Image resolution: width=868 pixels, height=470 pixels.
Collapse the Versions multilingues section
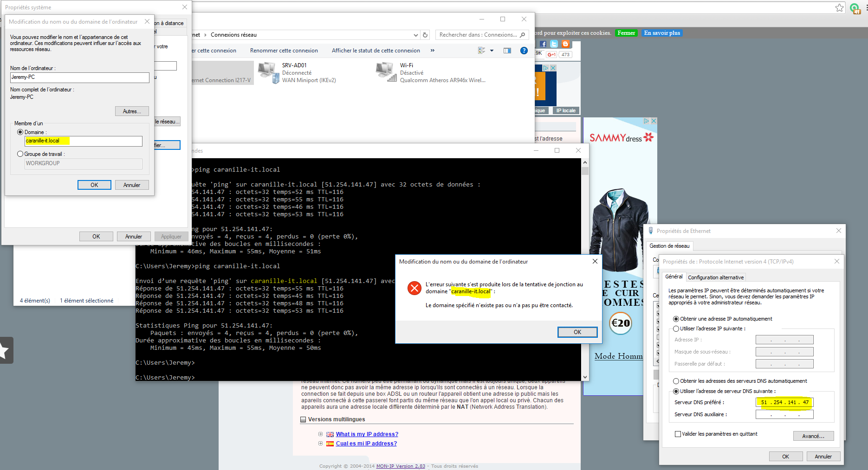[x=303, y=419]
